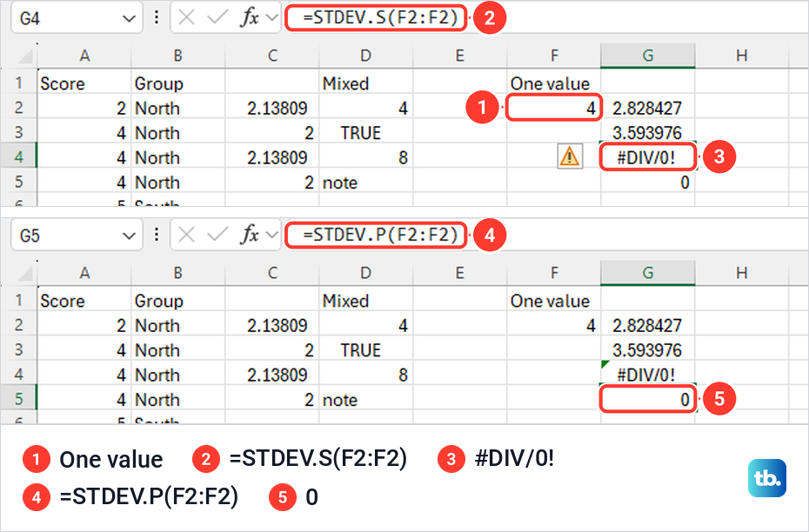Click formula bar with =STDEV.S(F2:F2)
This screenshot has width=809, height=532.
click(376, 18)
